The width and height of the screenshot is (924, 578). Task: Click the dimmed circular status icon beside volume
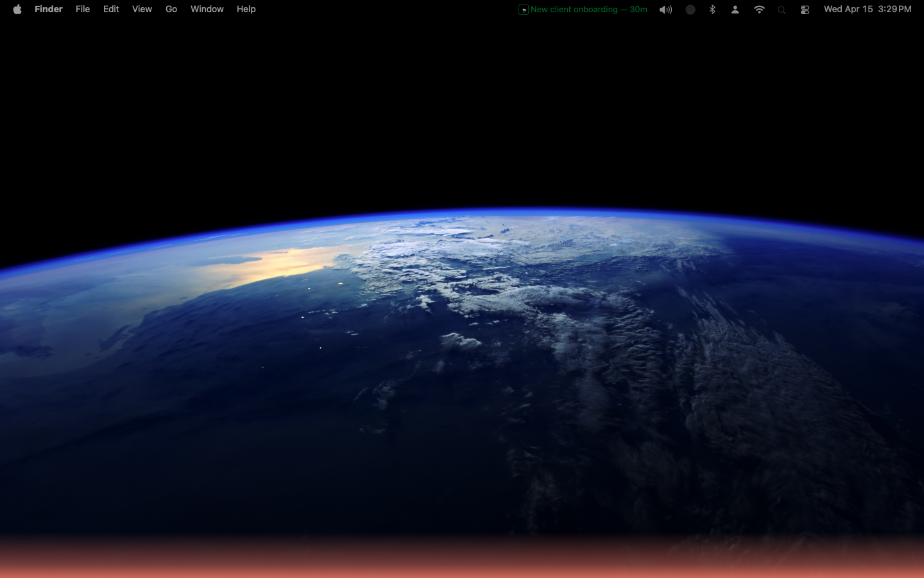tap(690, 10)
